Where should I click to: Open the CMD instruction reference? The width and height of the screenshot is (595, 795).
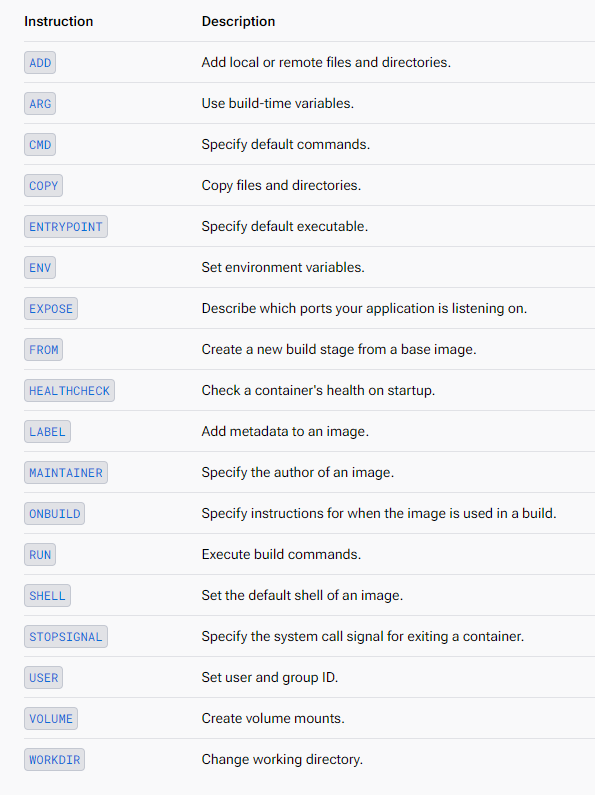point(40,145)
